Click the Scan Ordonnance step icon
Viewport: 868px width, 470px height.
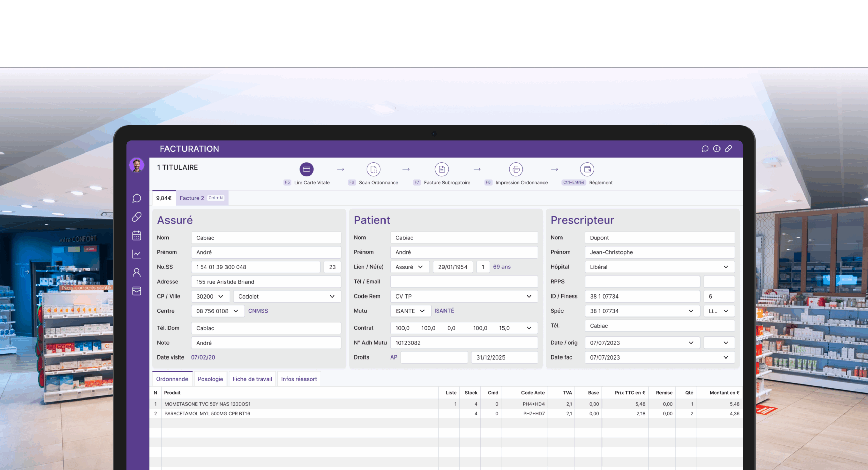(373, 169)
